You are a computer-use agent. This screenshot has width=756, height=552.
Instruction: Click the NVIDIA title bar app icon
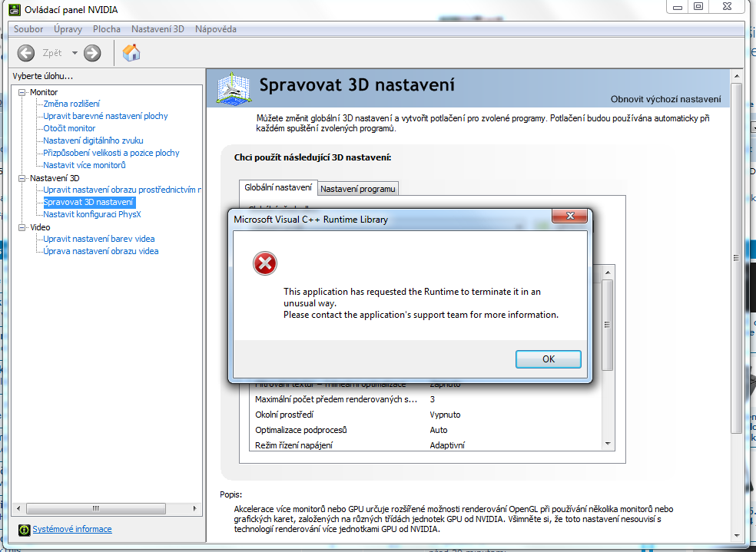(15, 9)
